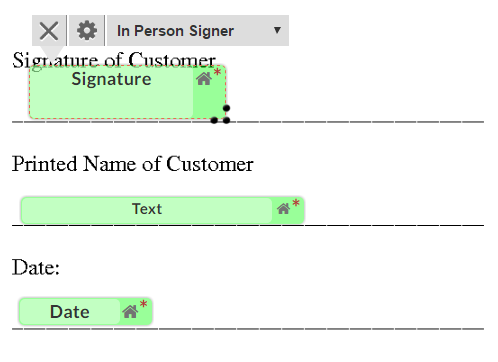Click the Printed Name of Customer label
498x362 pixels.
tap(133, 164)
